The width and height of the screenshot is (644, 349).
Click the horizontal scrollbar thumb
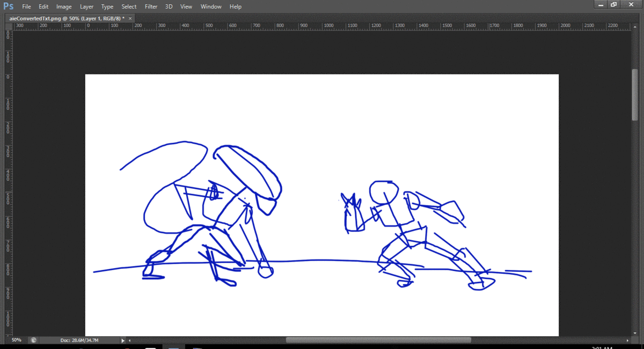(378, 340)
